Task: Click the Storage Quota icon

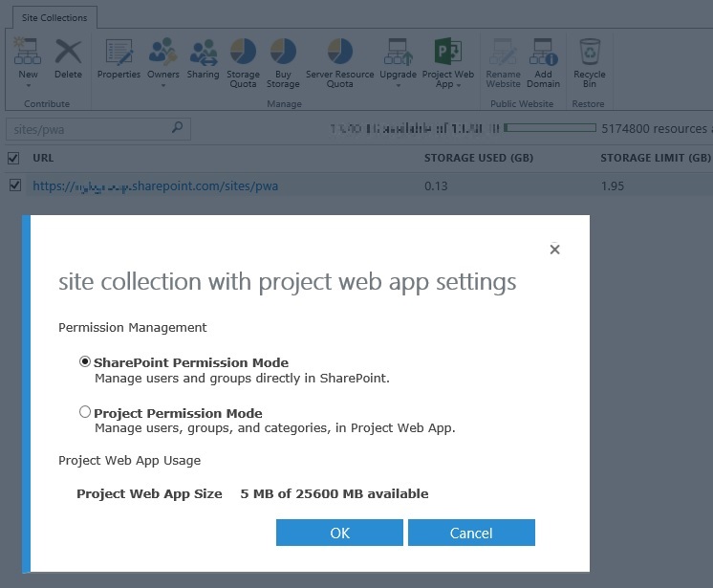Action: coord(243,51)
